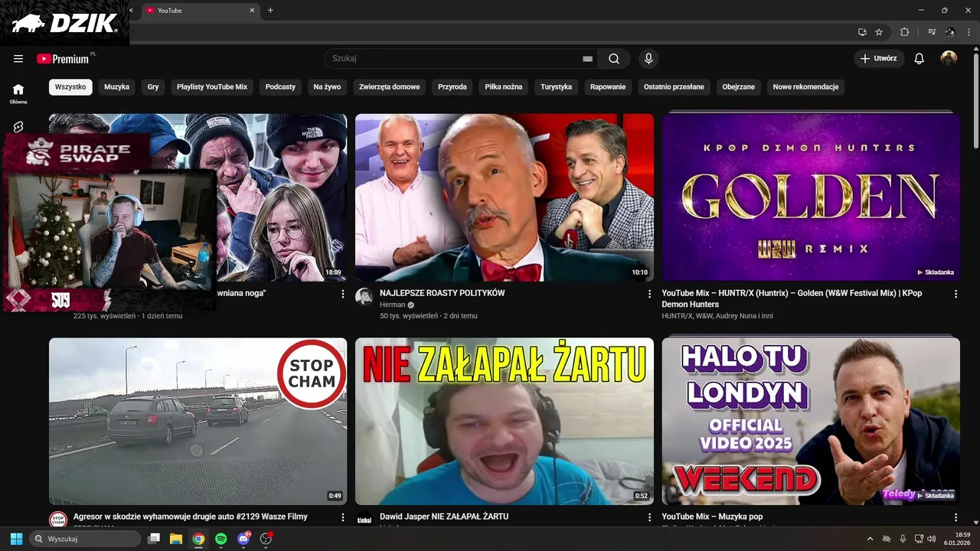Open the HALO TU LONDYN thumbnail
Image resolution: width=980 pixels, height=551 pixels.
point(811,421)
